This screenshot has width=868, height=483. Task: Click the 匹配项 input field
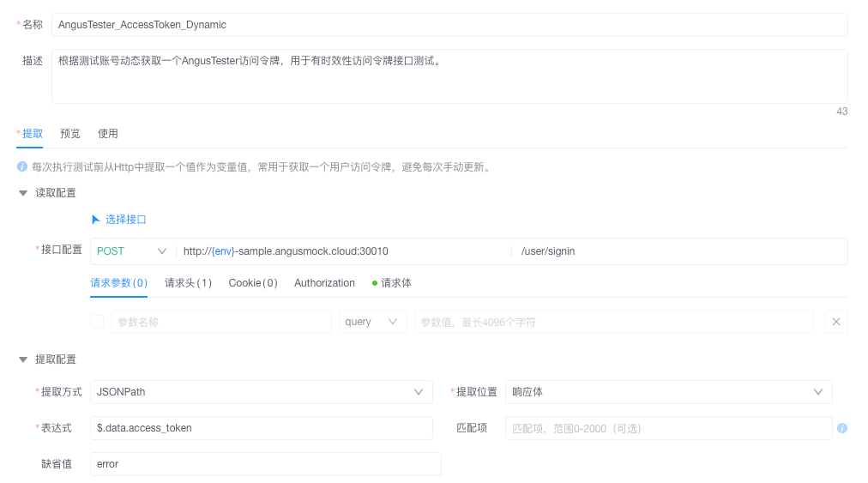click(x=669, y=428)
